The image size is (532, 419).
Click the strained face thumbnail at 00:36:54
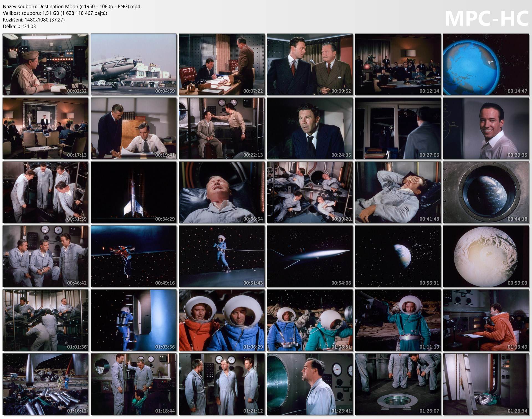click(x=222, y=192)
